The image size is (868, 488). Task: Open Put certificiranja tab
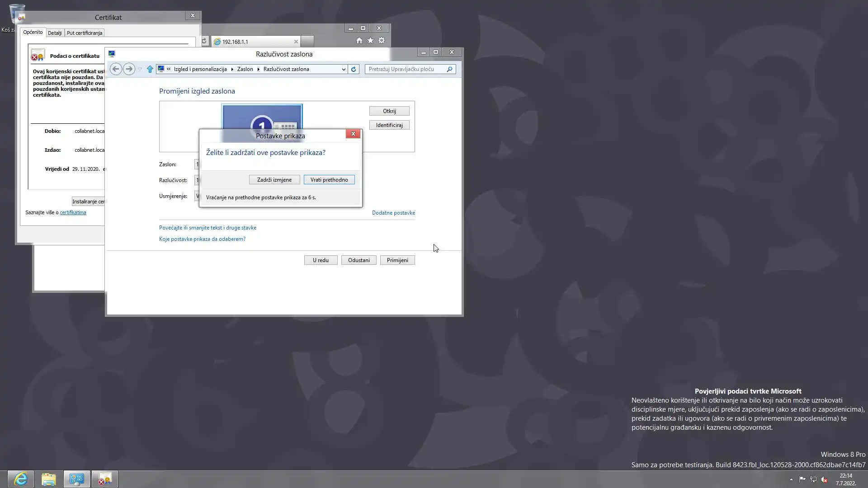tap(85, 33)
